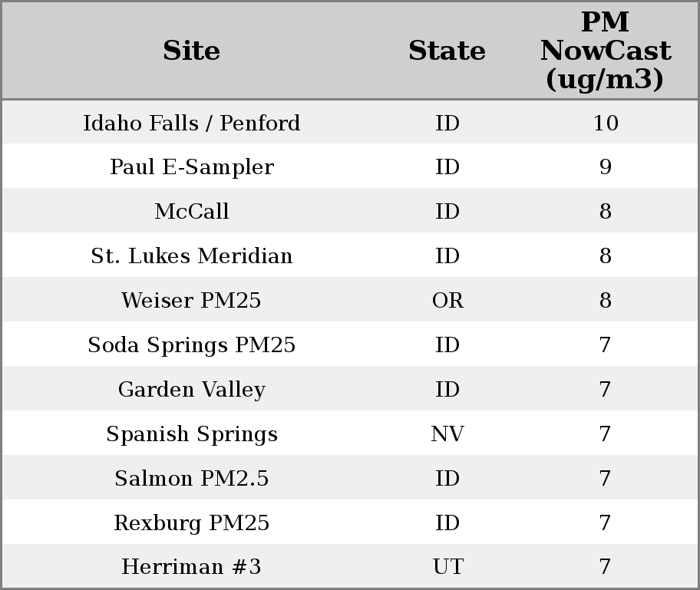Viewport: 700px width, 590px height.
Task: Click the Garden Valley site name
Action: pyautogui.click(x=191, y=390)
